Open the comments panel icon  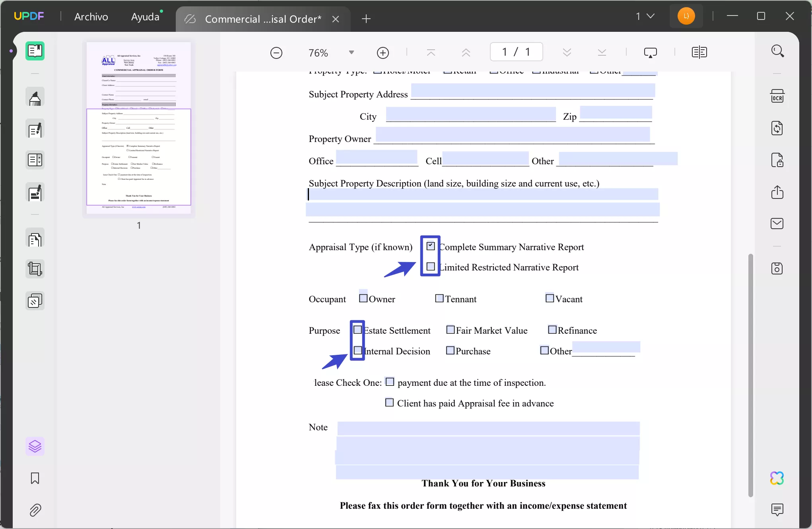(x=777, y=510)
